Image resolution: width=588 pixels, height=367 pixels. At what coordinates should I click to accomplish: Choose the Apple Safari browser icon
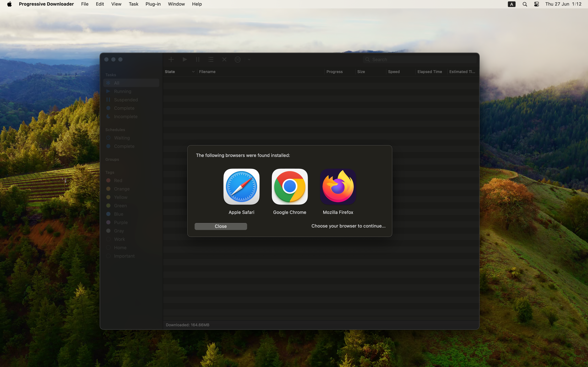click(x=241, y=186)
